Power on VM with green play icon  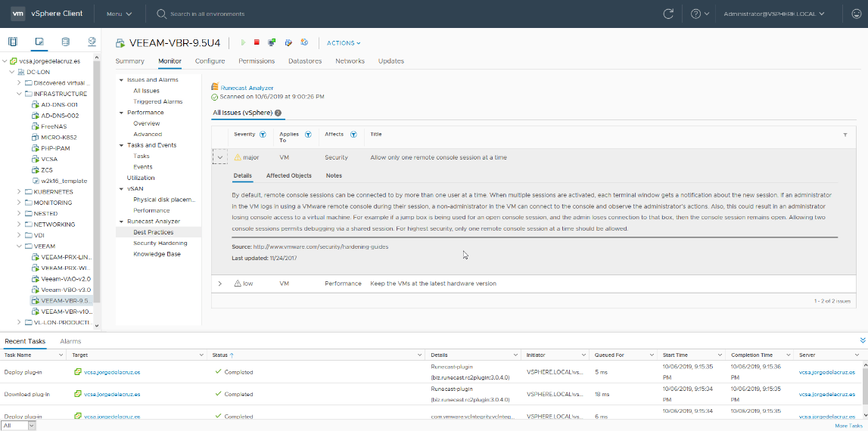[243, 42]
